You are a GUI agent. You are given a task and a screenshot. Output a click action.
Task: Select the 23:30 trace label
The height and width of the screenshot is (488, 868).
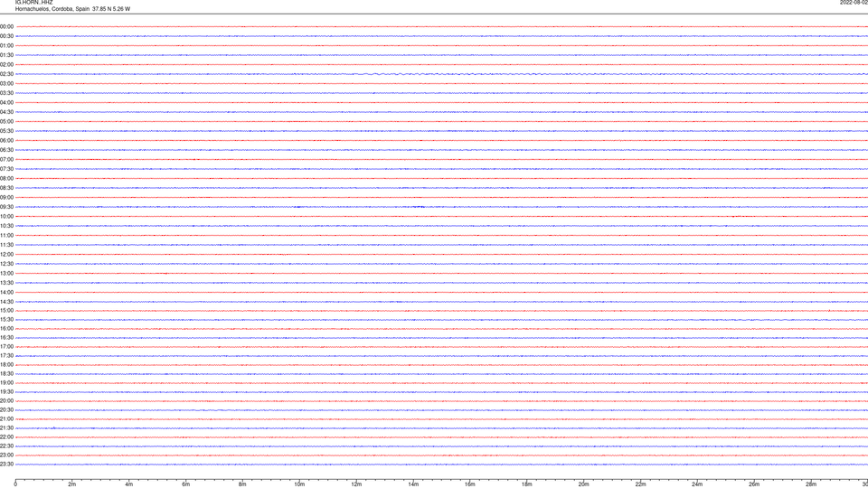click(6, 465)
